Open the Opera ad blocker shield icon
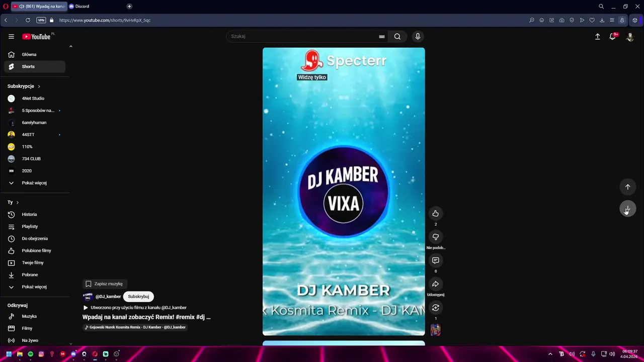 pyautogui.click(x=572, y=20)
